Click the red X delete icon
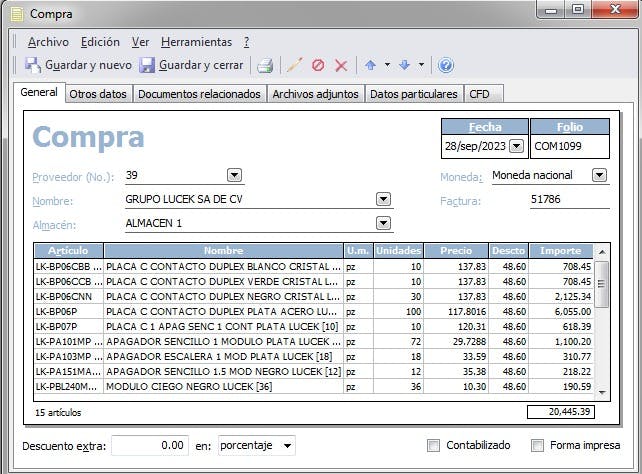The height and width of the screenshot is (474, 642). click(341, 65)
